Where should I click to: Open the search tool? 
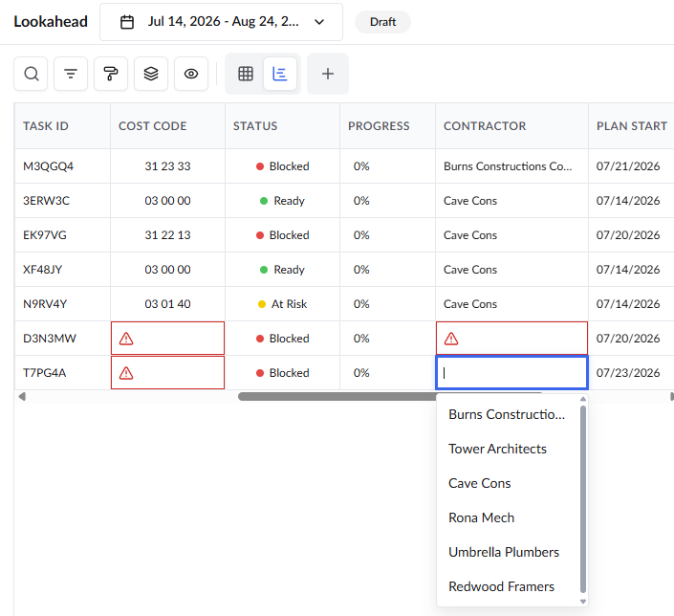(31, 74)
